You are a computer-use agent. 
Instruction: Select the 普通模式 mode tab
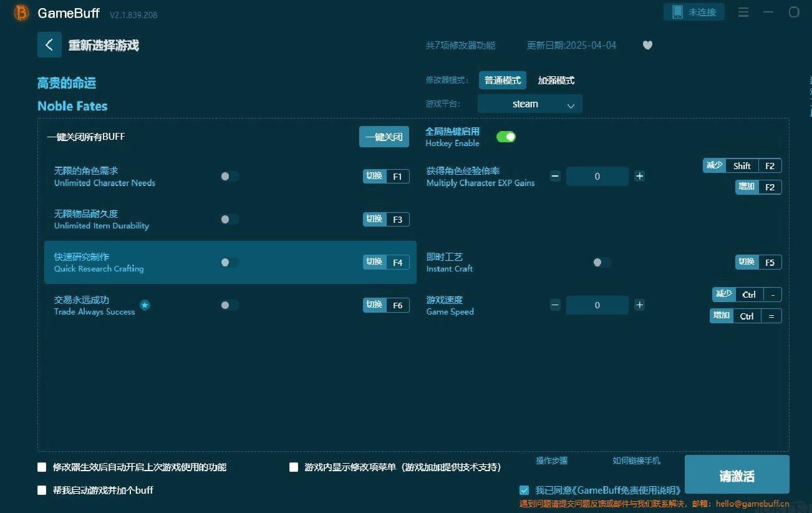pos(503,81)
